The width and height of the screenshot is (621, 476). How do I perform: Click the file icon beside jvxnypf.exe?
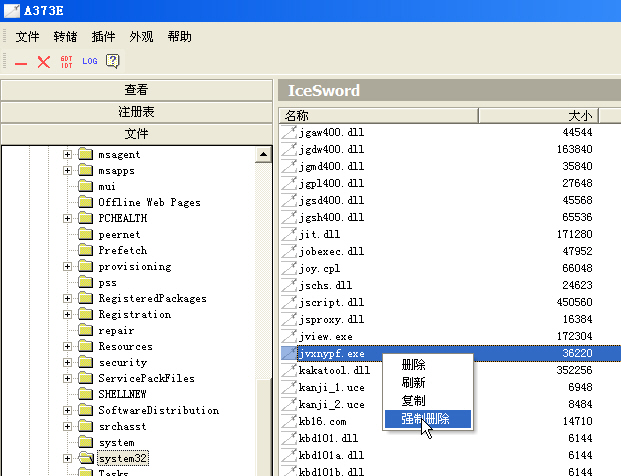(x=289, y=353)
